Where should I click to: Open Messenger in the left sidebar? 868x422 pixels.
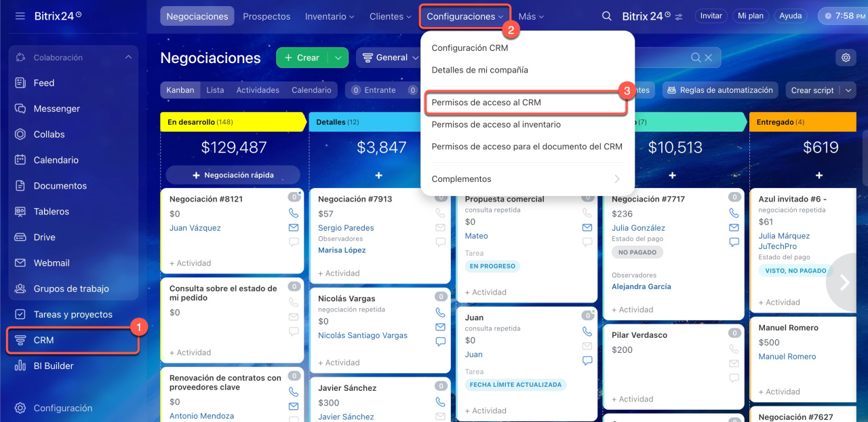point(56,109)
